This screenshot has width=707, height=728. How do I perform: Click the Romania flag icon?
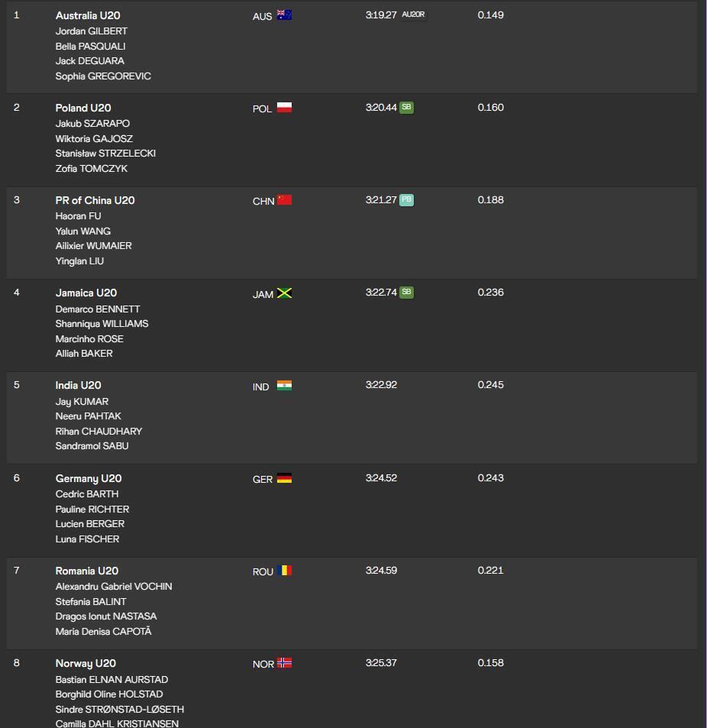click(284, 570)
